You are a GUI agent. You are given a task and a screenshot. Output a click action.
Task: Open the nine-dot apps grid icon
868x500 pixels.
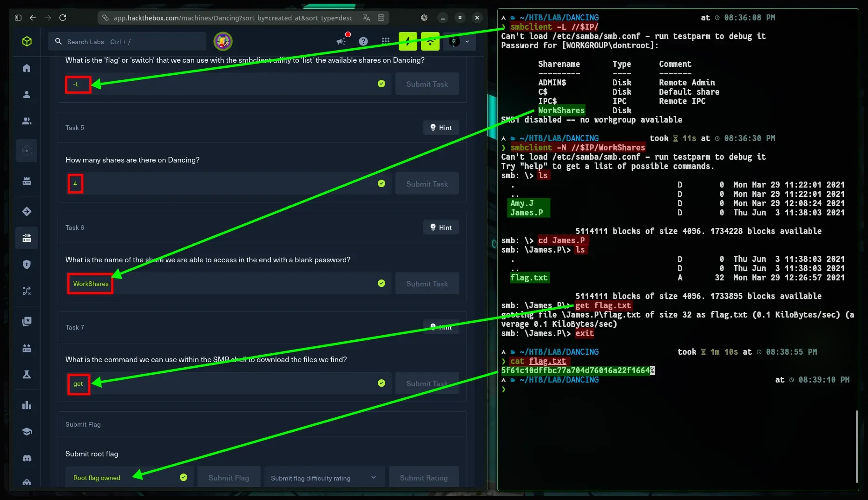pyautogui.click(x=386, y=41)
